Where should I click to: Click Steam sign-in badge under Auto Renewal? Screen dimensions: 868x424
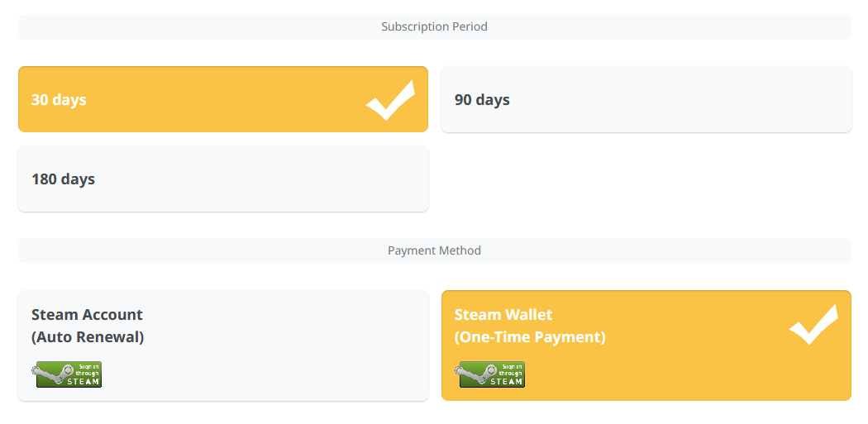(67, 374)
